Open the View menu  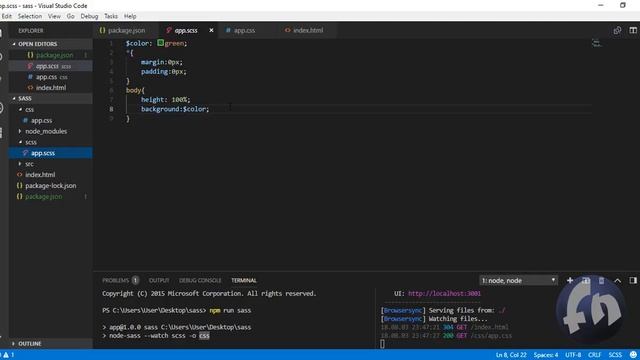pyautogui.click(x=54, y=16)
